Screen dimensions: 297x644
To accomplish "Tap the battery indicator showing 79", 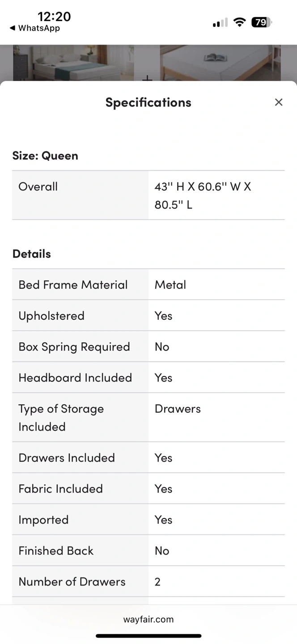I will pyautogui.click(x=262, y=22).
